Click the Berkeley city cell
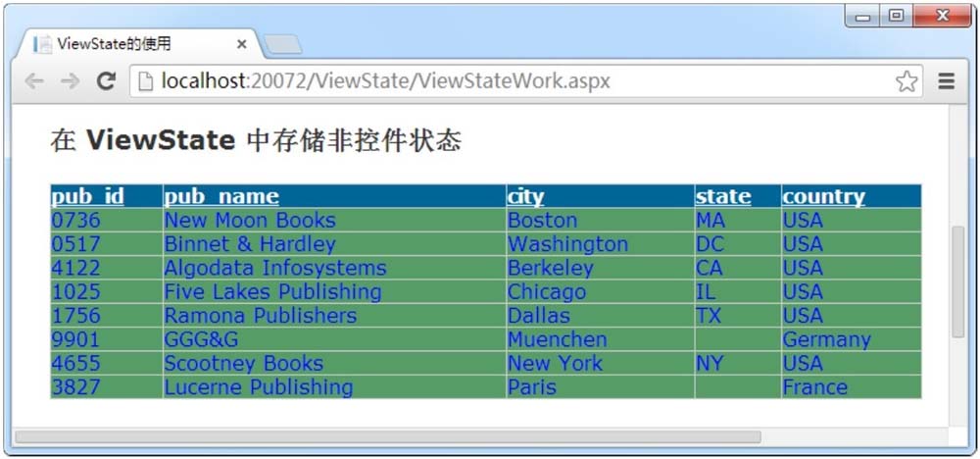Screen dimensions: 980x459 pyautogui.click(x=600, y=268)
